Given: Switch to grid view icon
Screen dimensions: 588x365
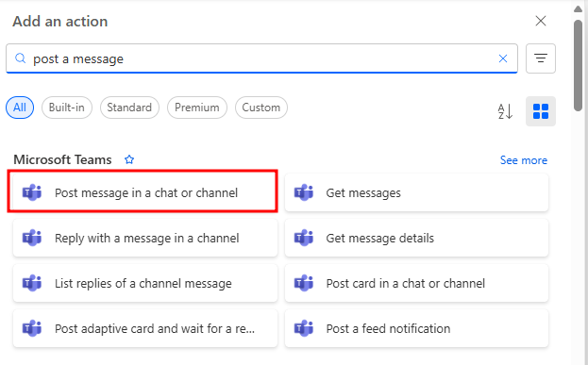Looking at the screenshot, I should (x=541, y=111).
